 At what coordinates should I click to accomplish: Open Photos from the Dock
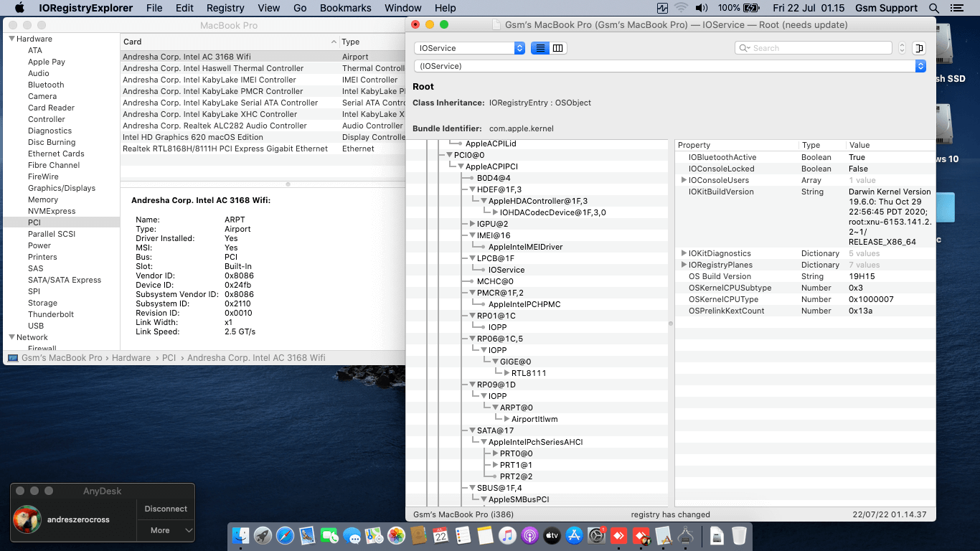tap(396, 535)
